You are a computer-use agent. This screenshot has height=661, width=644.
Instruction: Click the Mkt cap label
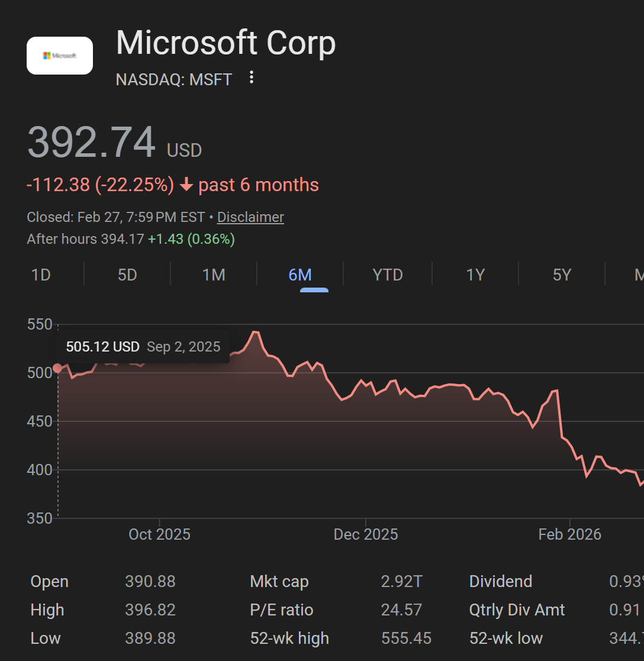[x=279, y=582]
